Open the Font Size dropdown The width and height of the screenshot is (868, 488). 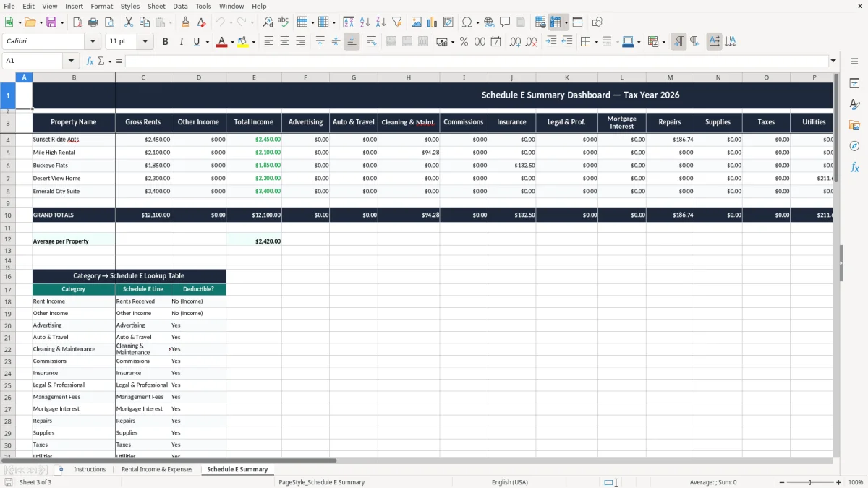(x=145, y=42)
